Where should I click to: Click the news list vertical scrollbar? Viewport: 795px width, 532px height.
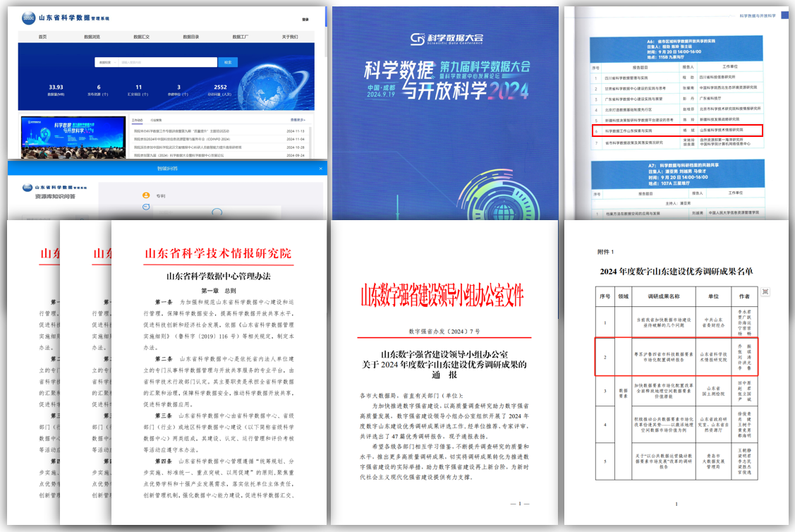(x=310, y=142)
